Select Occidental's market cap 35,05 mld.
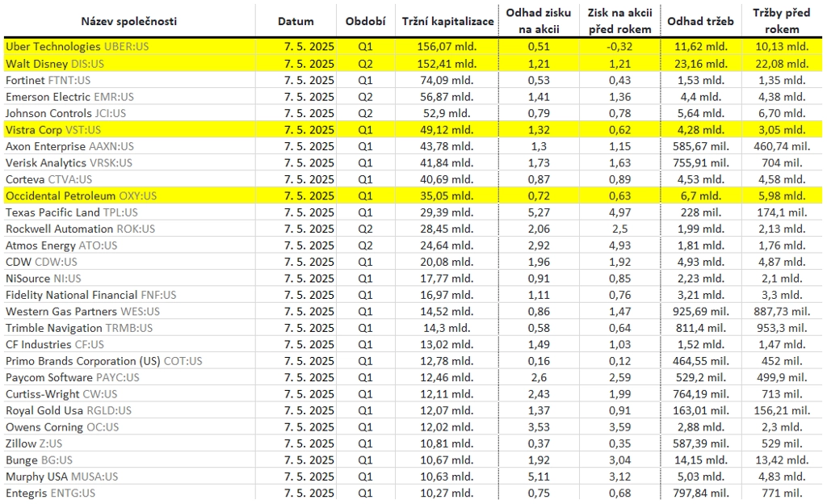Image resolution: width=827 pixels, height=504 pixels. coord(447,195)
